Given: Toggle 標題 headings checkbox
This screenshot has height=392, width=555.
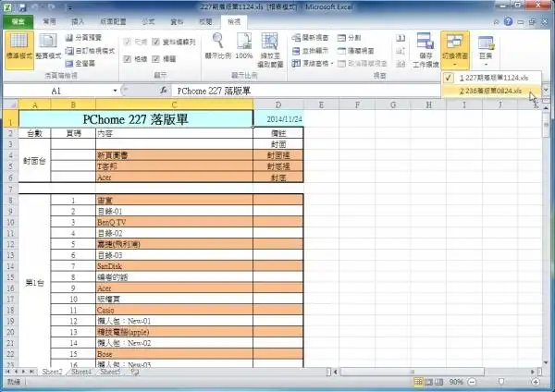Looking at the screenshot, I should [155, 59].
